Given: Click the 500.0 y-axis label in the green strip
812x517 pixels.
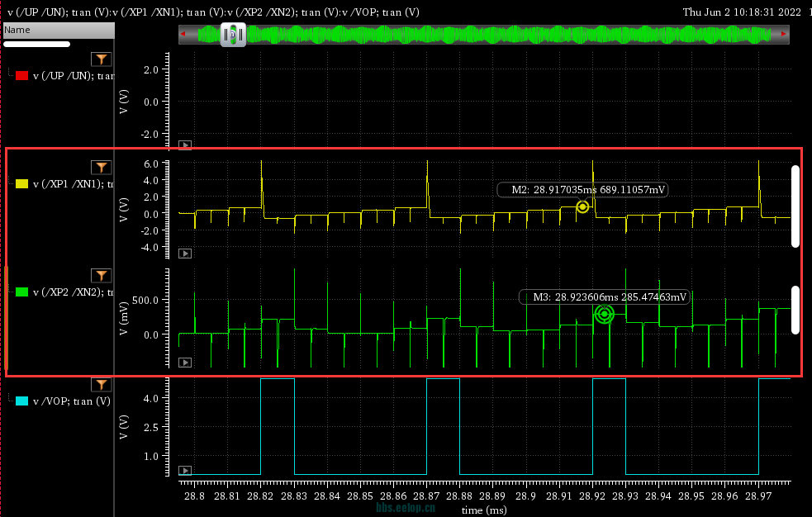Looking at the screenshot, I should pyautogui.click(x=145, y=300).
